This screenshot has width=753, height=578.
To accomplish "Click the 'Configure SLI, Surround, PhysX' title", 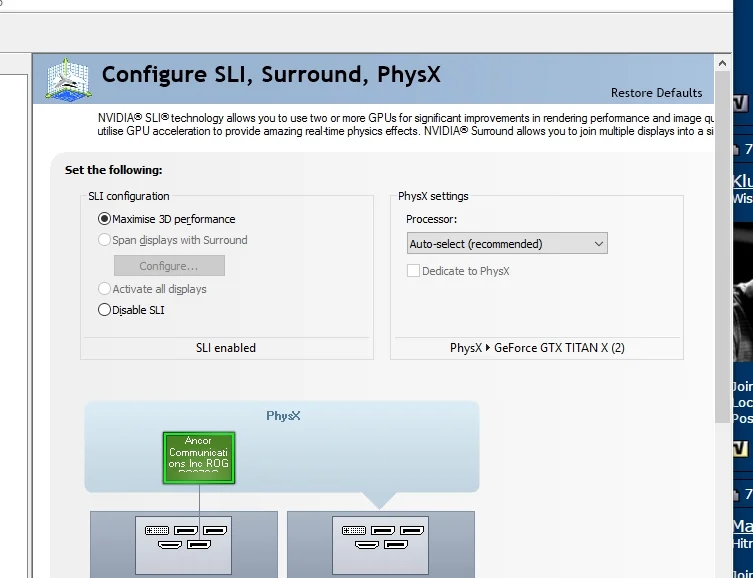I will pos(271,75).
